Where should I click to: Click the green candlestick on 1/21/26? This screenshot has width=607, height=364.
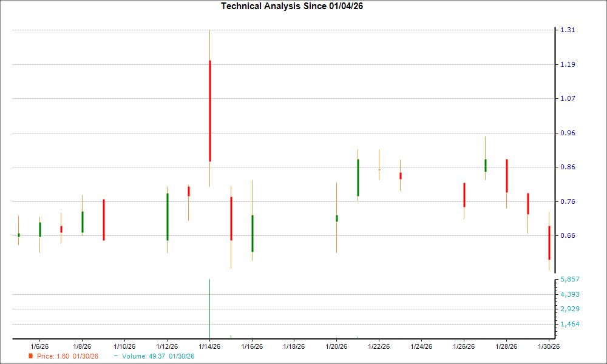point(358,179)
